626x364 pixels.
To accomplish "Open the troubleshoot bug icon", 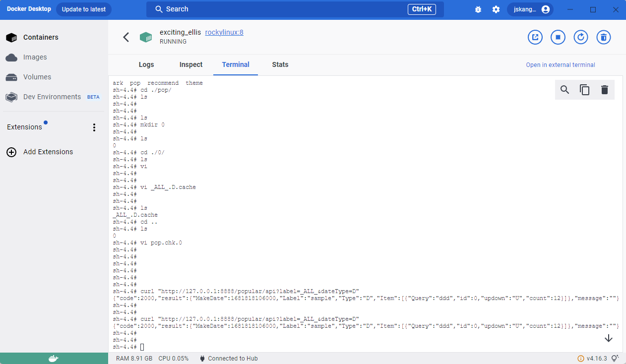I will pyautogui.click(x=478, y=9).
